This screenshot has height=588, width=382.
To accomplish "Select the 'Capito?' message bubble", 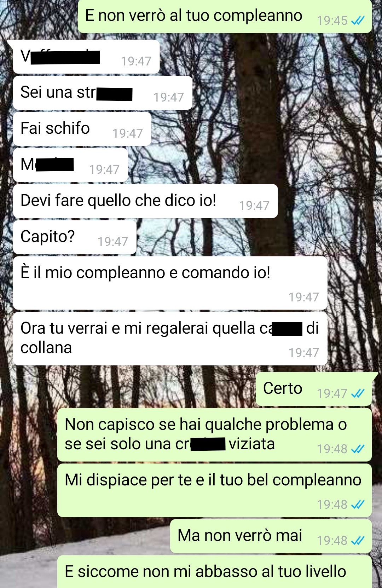I will pyautogui.click(x=75, y=237).
